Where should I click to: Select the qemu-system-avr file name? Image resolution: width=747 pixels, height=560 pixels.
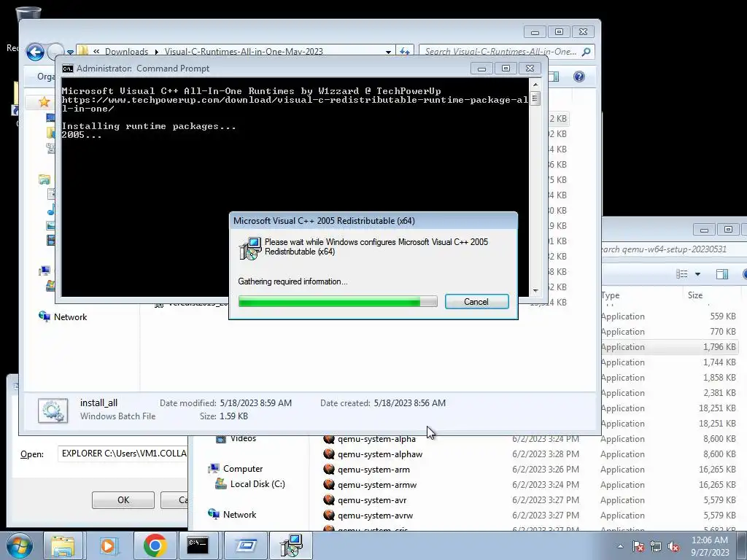point(372,500)
